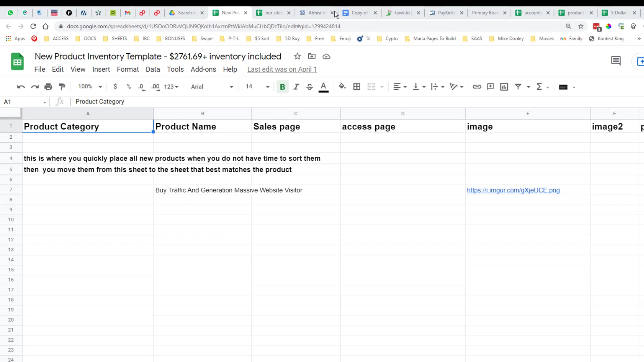Image resolution: width=644 pixels, height=362 pixels.
Task: Star this spreadsheet document
Action: 297,56
